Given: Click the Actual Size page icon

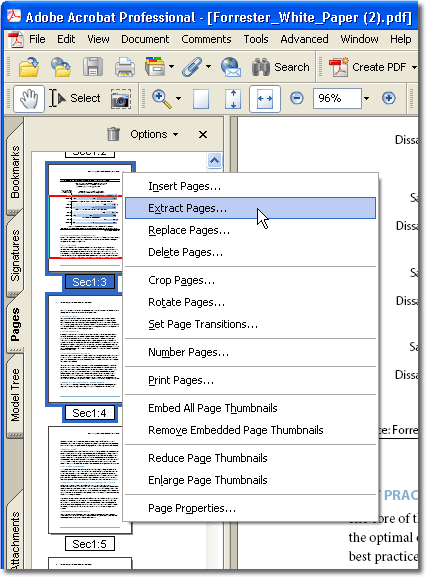Looking at the screenshot, I should [201, 99].
